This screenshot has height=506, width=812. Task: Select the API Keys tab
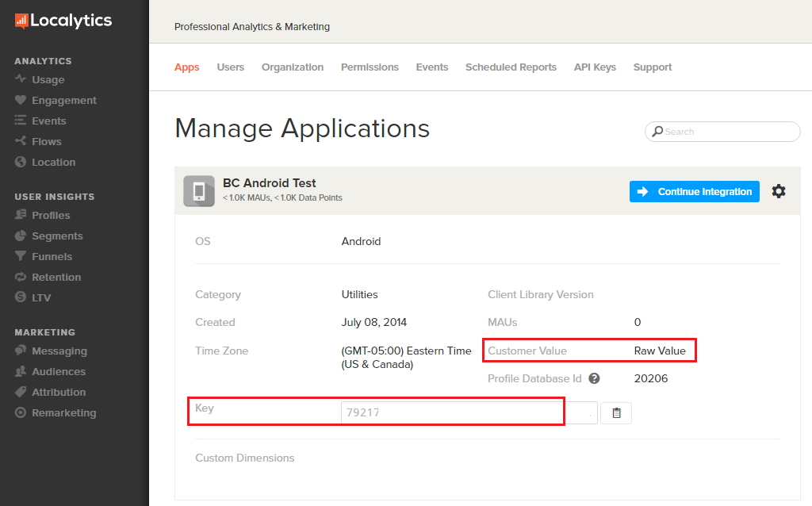point(595,67)
